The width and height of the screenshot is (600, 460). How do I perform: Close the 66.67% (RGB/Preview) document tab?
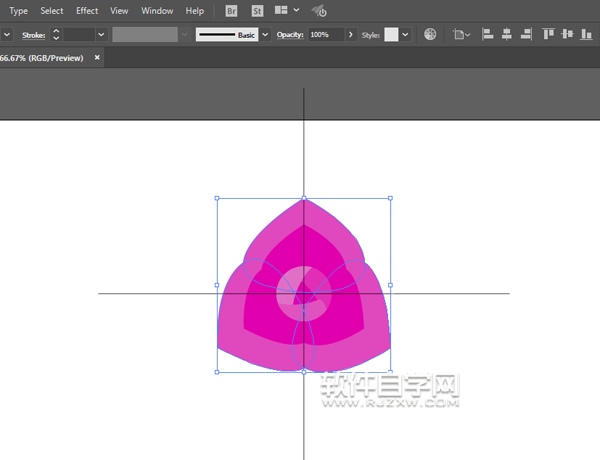click(97, 57)
